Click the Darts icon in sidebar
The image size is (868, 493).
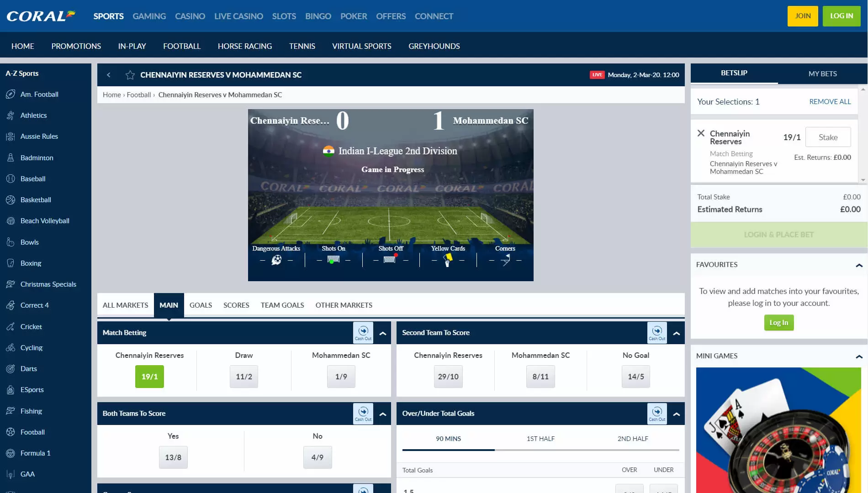point(11,369)
